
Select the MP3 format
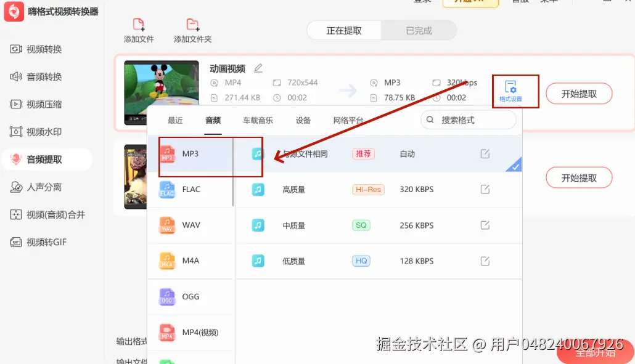click(189, 154)
